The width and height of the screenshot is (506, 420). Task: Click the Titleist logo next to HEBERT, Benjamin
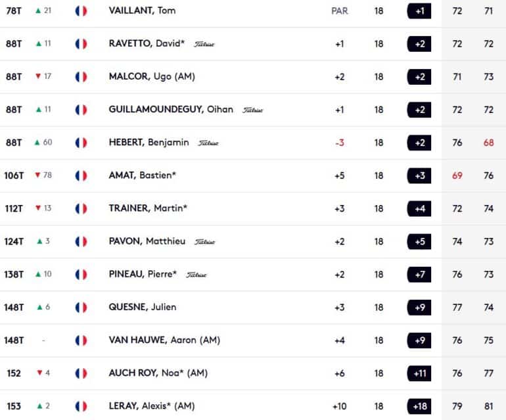(x=208, y=143)
